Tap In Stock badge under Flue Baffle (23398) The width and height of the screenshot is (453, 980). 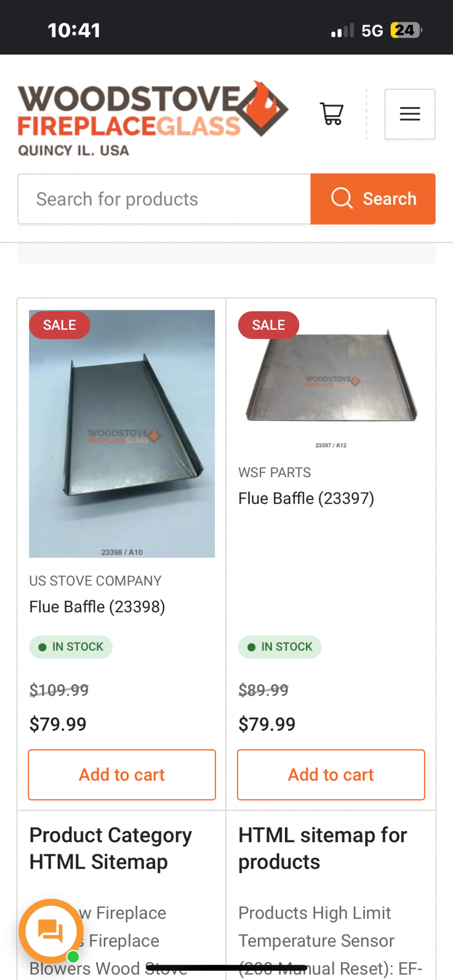pyautogui.click(x=71, y=647)
